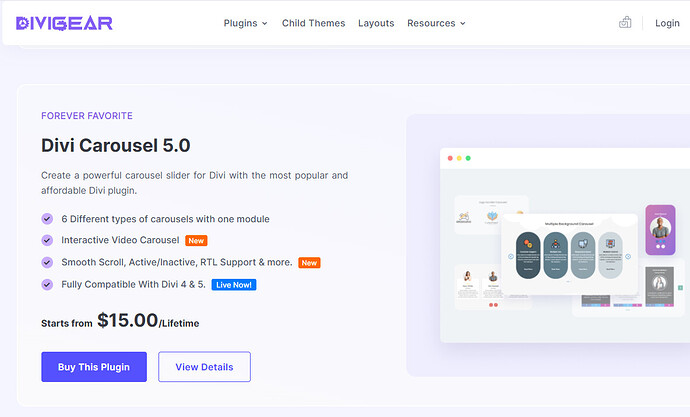The height and width of the screenshot is (417, 690).
Task: Click the View Details button
Action: [x=205, y=367]
